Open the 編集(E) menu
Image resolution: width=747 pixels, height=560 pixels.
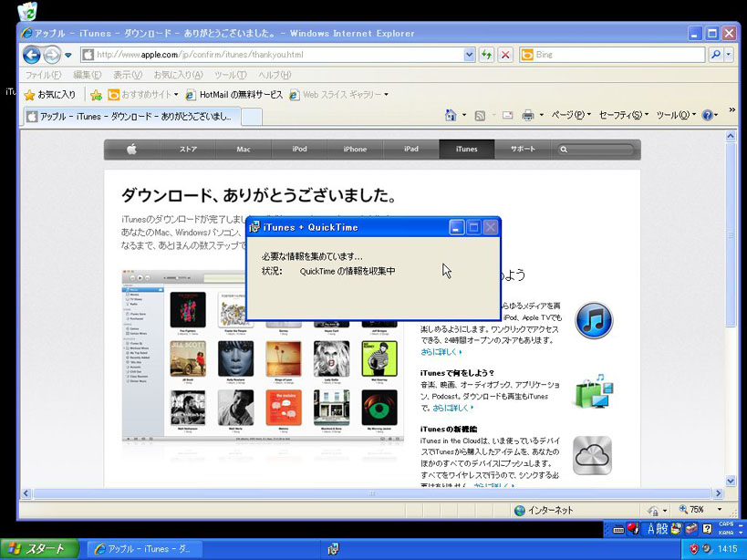(87, 75)
